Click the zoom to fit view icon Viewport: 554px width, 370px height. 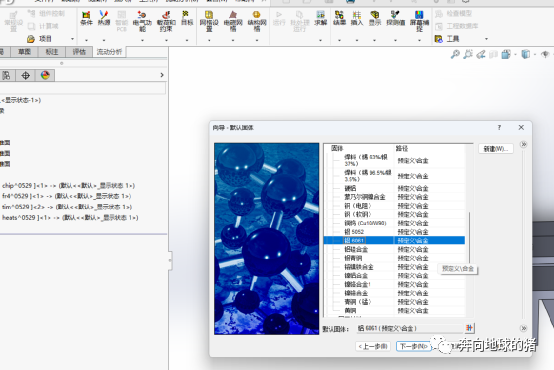tap(455, 54)
